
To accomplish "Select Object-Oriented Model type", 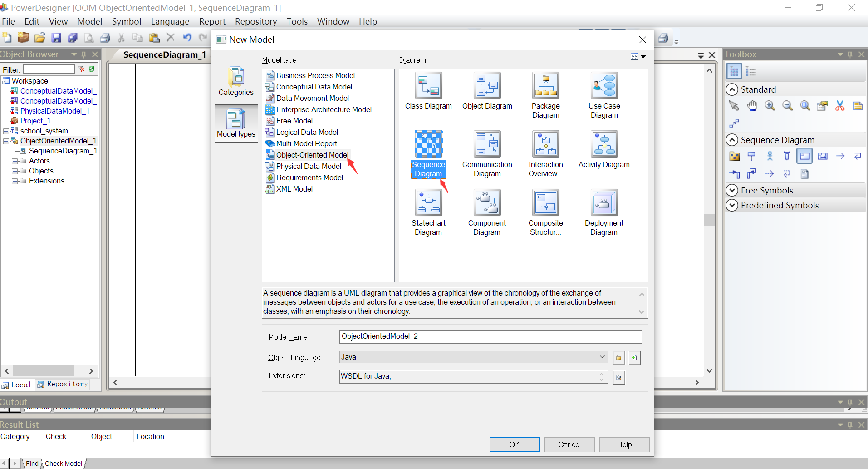I will 307,155.
